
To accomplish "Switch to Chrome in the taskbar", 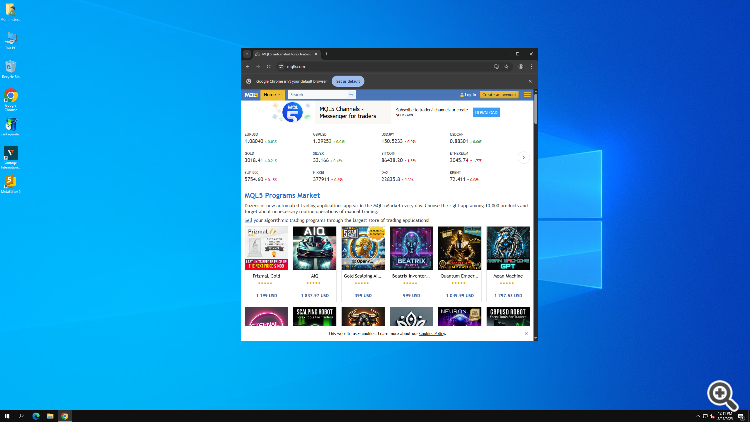I will (65, 416).
